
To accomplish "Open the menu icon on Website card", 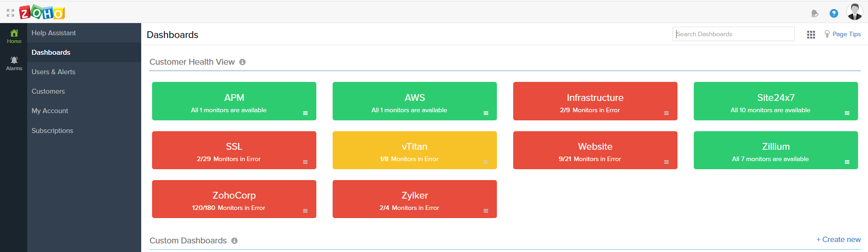I will (667, 162).
